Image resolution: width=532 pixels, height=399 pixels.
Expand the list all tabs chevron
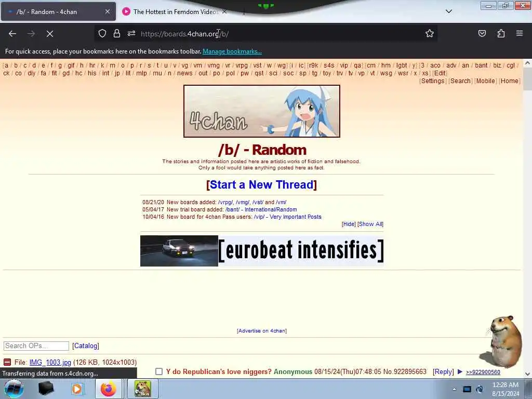click(449, 11)
